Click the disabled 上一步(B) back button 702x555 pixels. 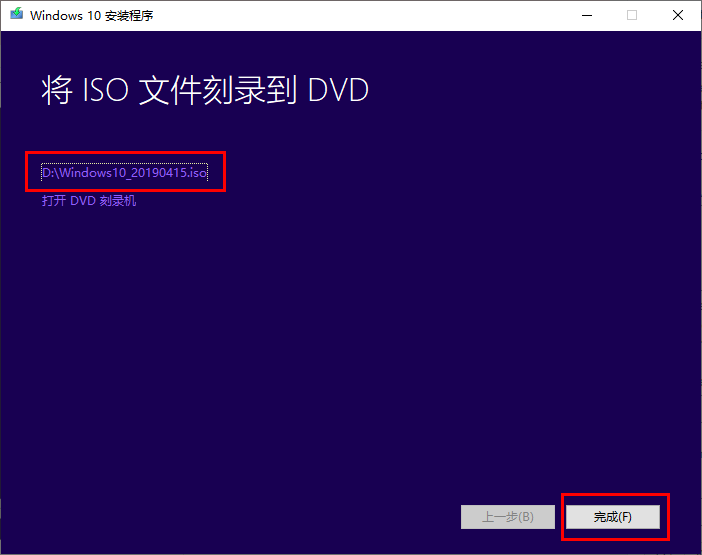pos(508,517)
